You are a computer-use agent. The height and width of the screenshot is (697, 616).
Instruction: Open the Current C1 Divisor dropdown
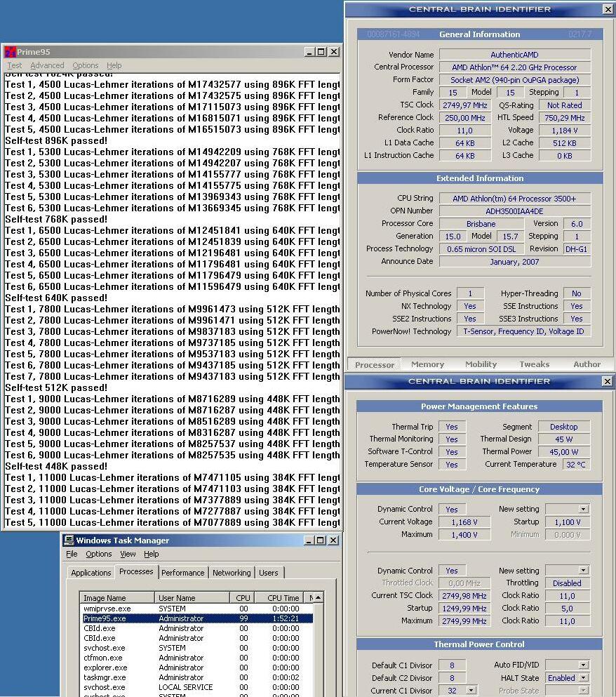click(470, 691)
